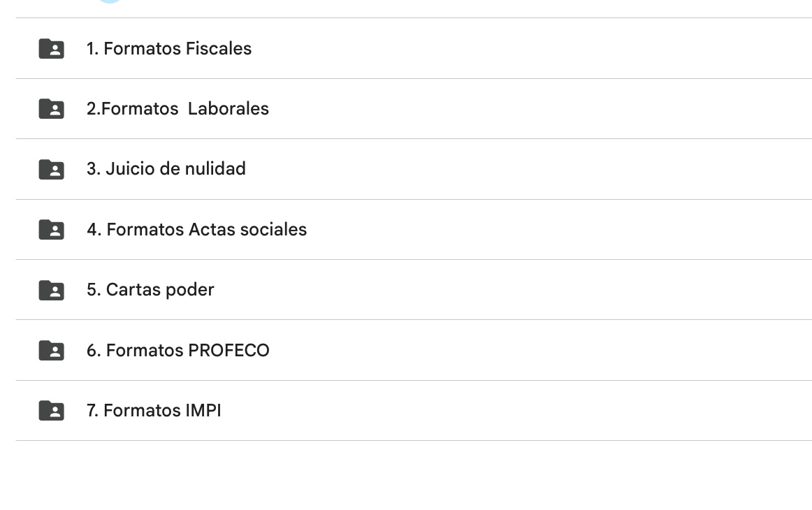This screenshot has height=510, width=812.
Task: Click the shared folder icon beside 6. Formatos PROFECO
Action: point(51,350)
